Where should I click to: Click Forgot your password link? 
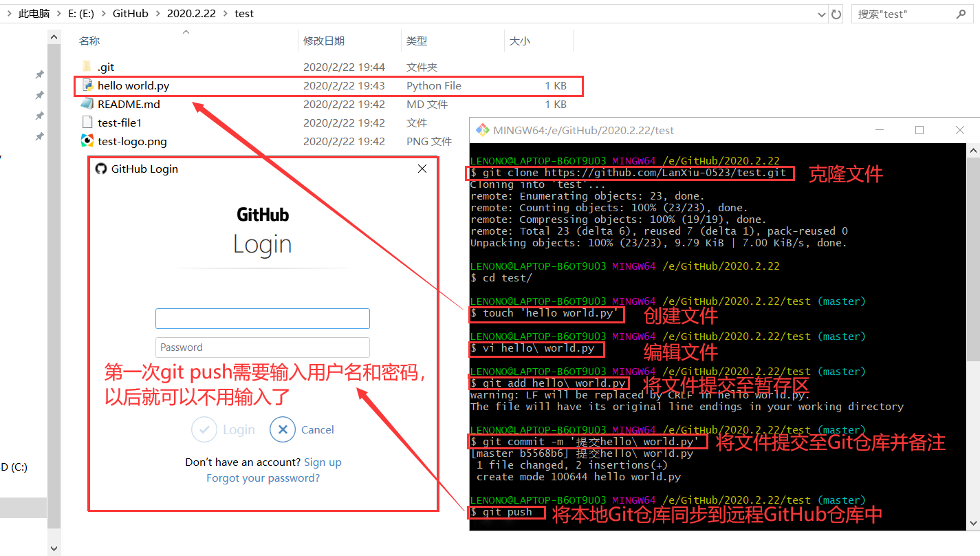click(262, 478)
